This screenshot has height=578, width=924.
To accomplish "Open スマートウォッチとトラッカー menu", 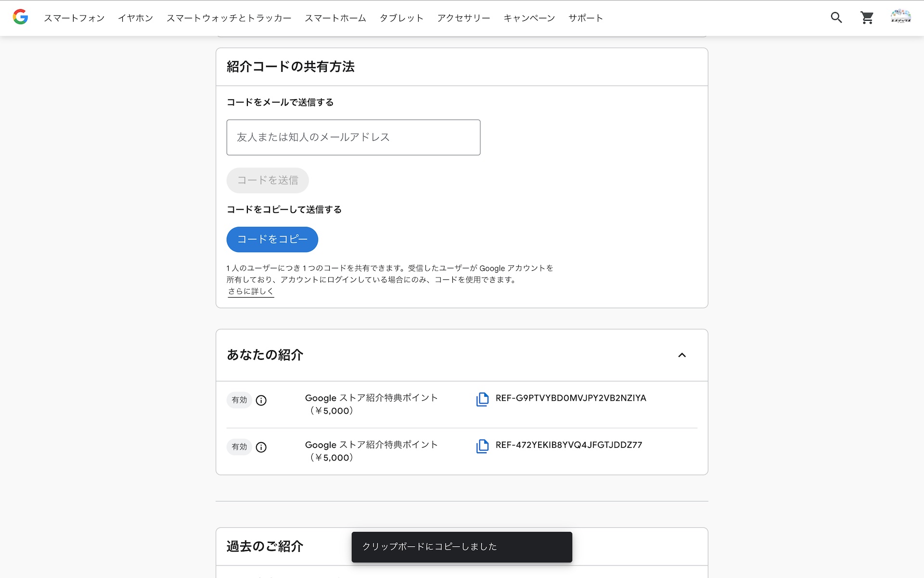I will click(229, 18).
